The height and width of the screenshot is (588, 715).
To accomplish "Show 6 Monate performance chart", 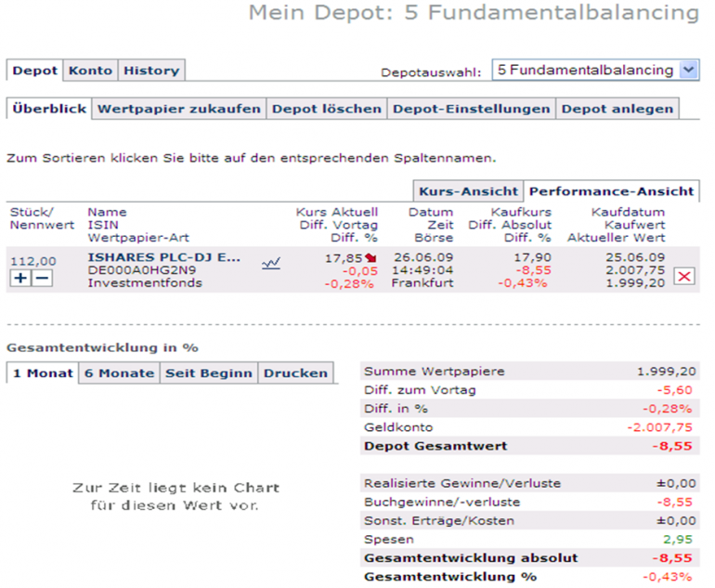I will point(119,373).
